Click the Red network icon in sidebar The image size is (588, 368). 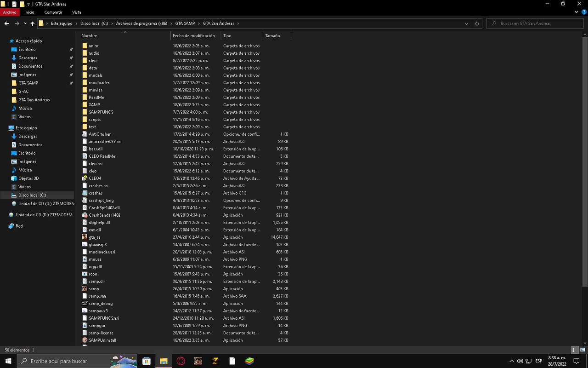(x=11, y=226)
